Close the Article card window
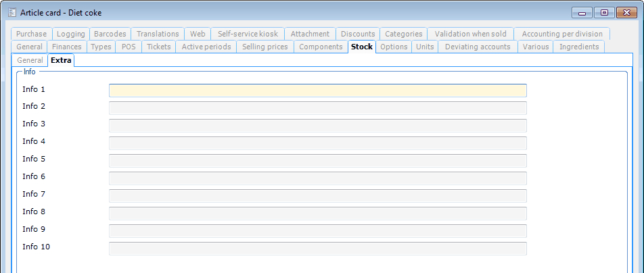This screenshot has height=273, width=644. pos(626,12)
